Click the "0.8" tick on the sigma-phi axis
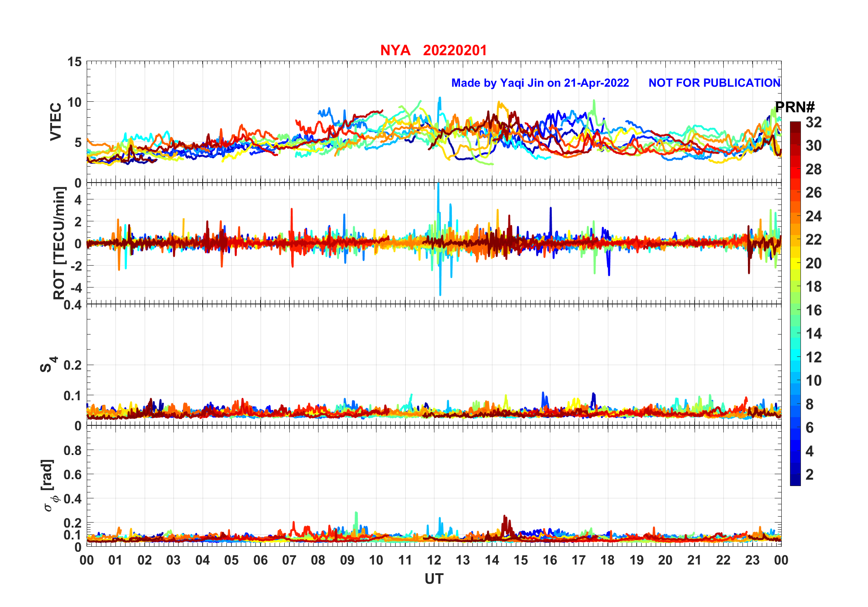Viewport: 868px width, 607px height. click(x=73, y=450)
